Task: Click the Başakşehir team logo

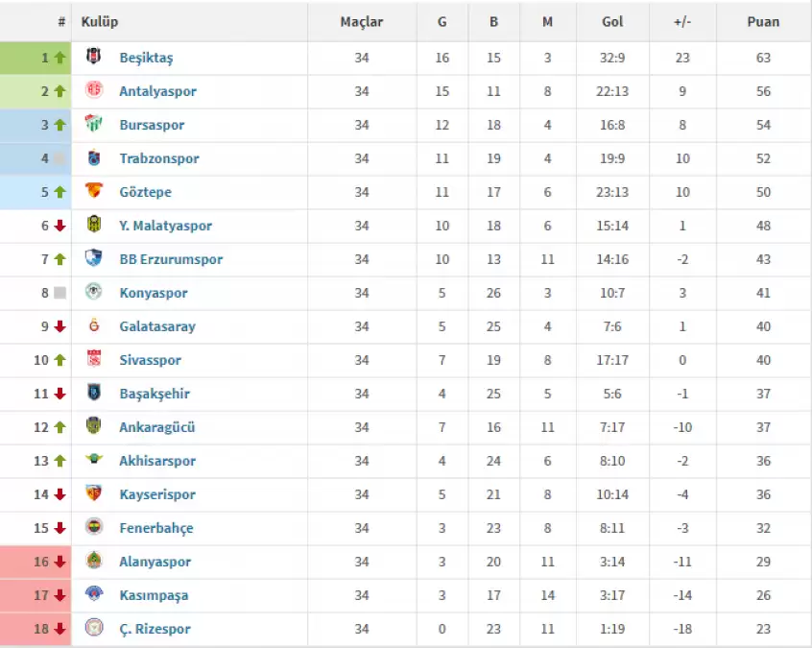Action: tap(93, 394)
